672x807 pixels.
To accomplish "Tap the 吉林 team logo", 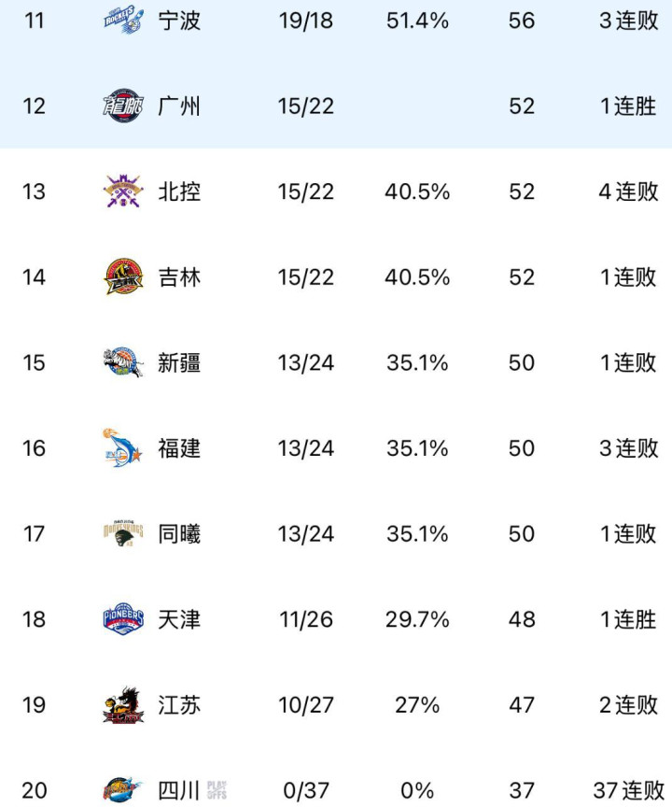I will pyautogui.click(x=123, y=277).
